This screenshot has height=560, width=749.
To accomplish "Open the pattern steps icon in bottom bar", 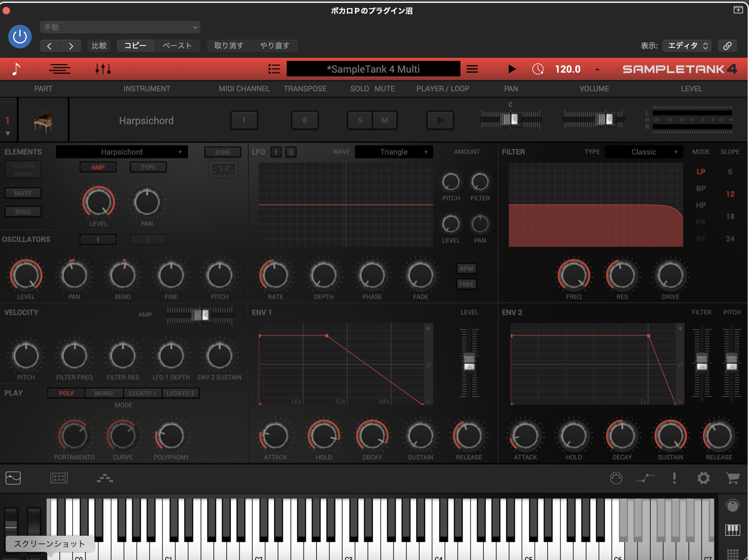I will pos(105,478).
